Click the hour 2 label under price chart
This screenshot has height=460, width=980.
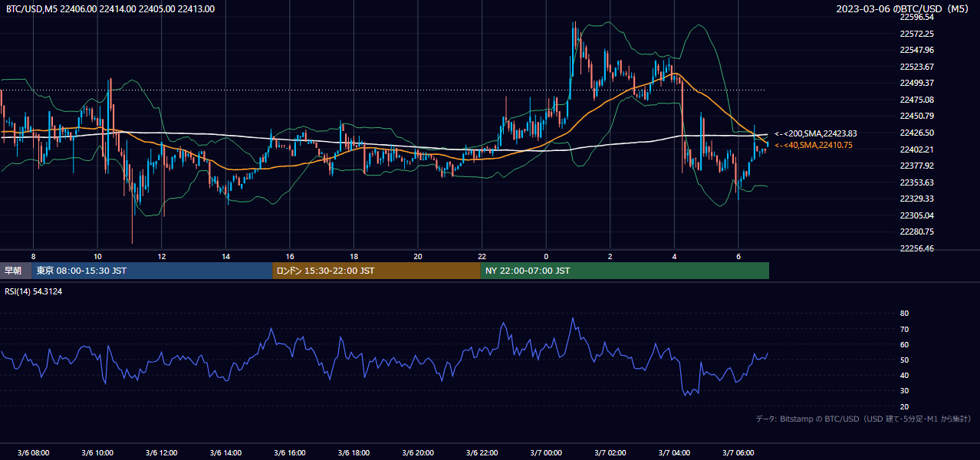click(x=610, y=256)
